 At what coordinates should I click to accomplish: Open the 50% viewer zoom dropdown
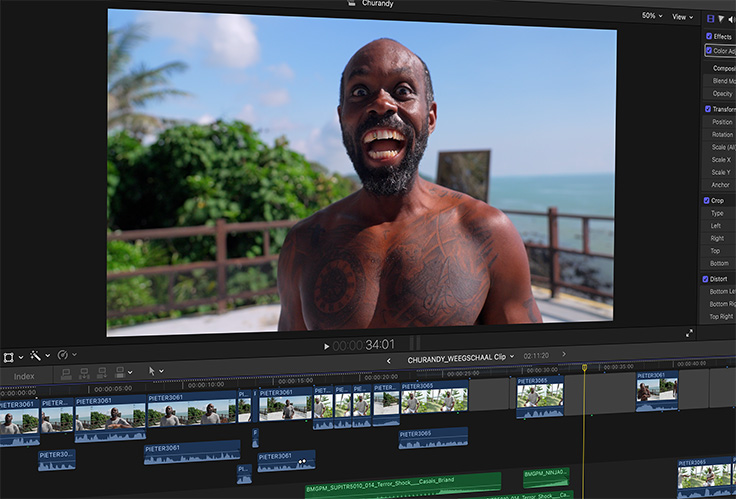click(652, 15)
